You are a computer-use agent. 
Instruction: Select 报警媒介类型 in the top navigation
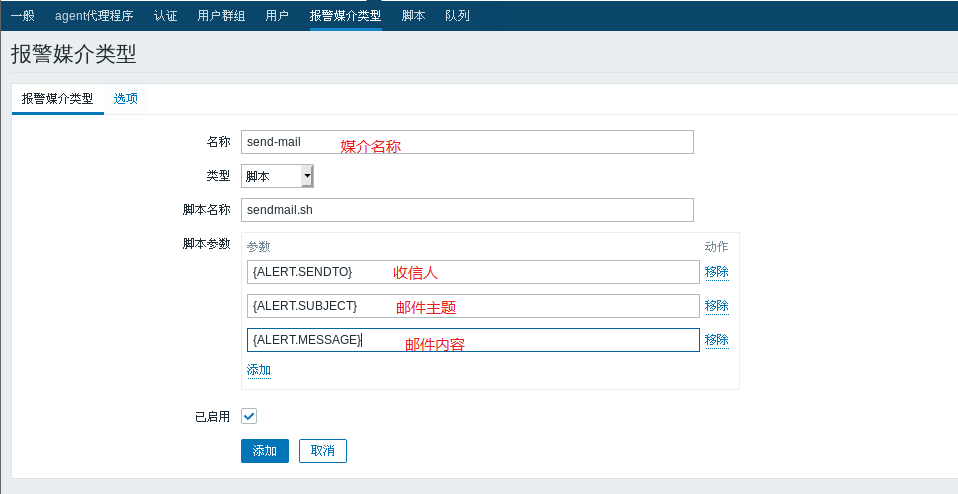click(x=345, y=15)
